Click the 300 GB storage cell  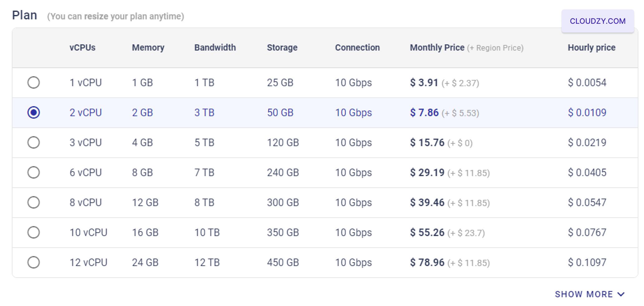[x=283, y=203]
